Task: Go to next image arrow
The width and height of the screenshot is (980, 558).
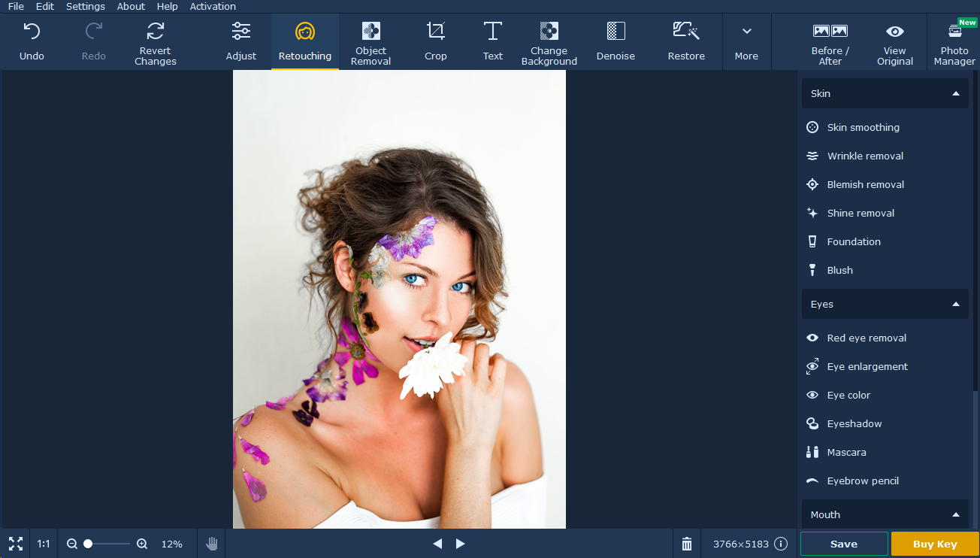Action: coord(461,544)
